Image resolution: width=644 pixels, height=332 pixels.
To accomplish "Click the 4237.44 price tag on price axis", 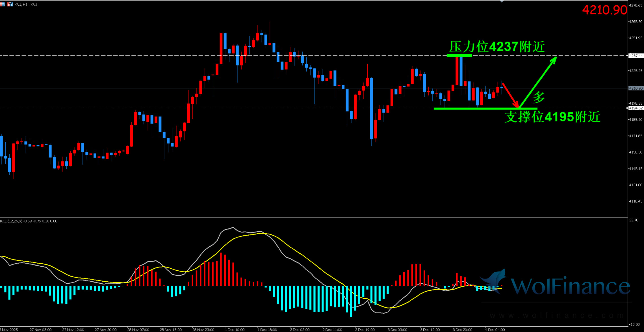I will pyautogui.click(x=636, y=56).
